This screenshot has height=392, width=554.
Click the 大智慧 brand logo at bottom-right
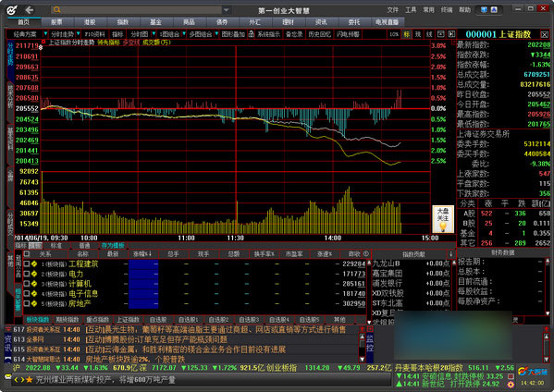pyautogui.click(x=533, y=371)
